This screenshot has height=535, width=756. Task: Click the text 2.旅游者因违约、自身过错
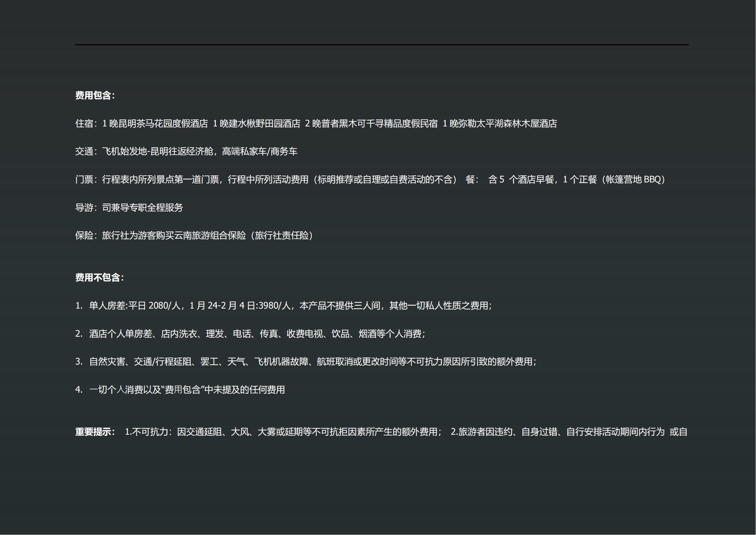click(569, 432)
